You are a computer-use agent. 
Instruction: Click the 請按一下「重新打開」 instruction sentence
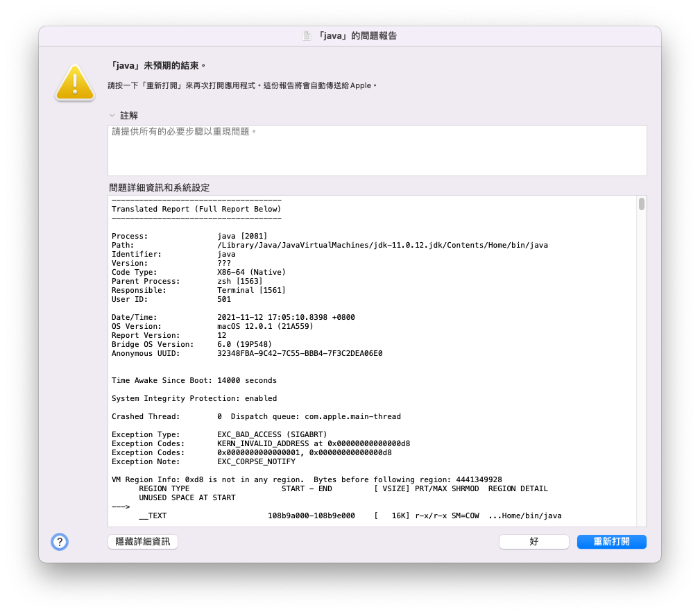[x=242, y=85]
